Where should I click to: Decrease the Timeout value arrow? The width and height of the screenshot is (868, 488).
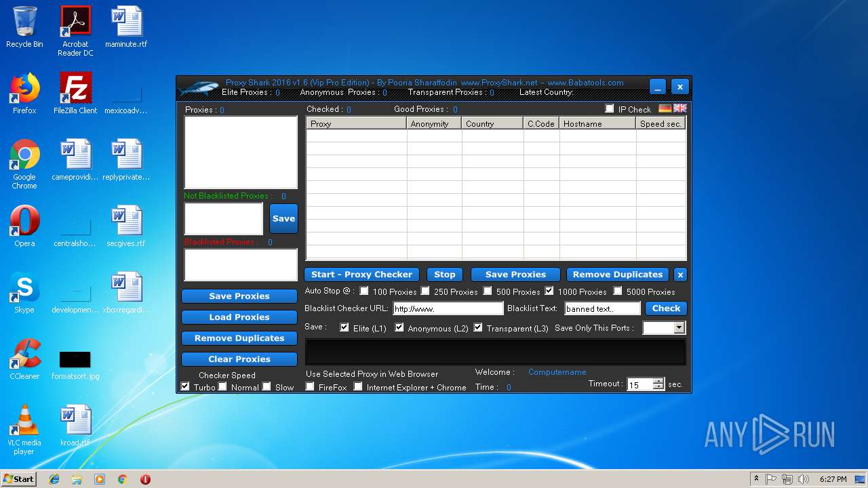658,388
